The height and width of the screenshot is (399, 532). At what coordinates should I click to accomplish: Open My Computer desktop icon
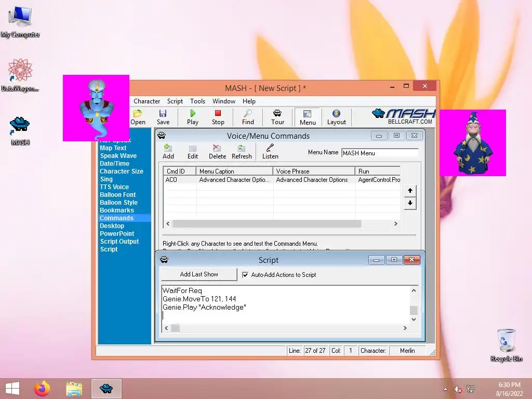click(20, 22)
